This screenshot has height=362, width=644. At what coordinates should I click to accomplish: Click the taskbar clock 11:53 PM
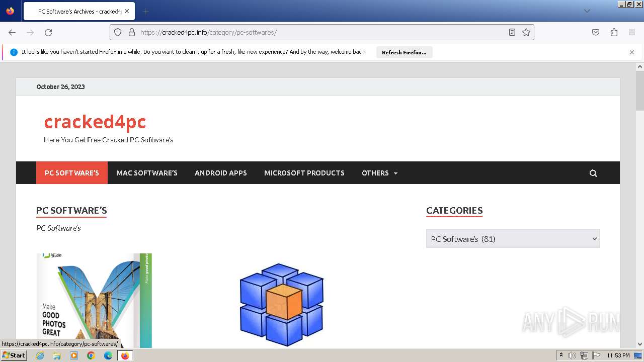coord(618,355)
